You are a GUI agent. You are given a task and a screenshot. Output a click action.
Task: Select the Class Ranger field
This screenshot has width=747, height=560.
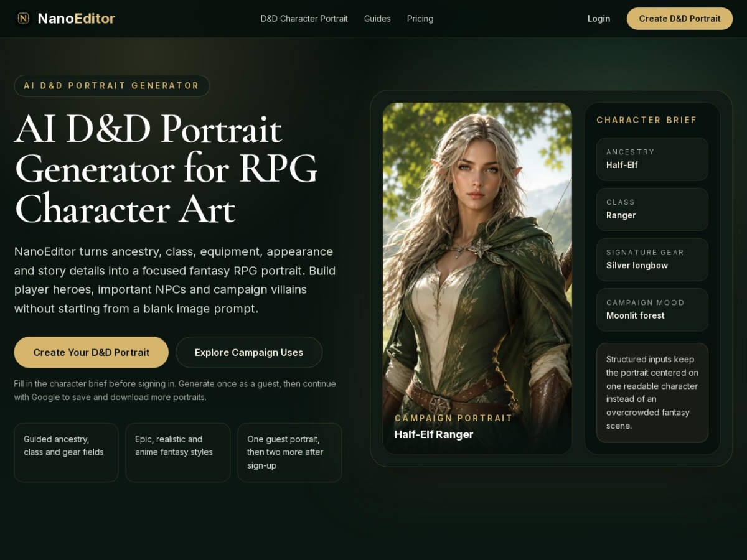[652, 210]
